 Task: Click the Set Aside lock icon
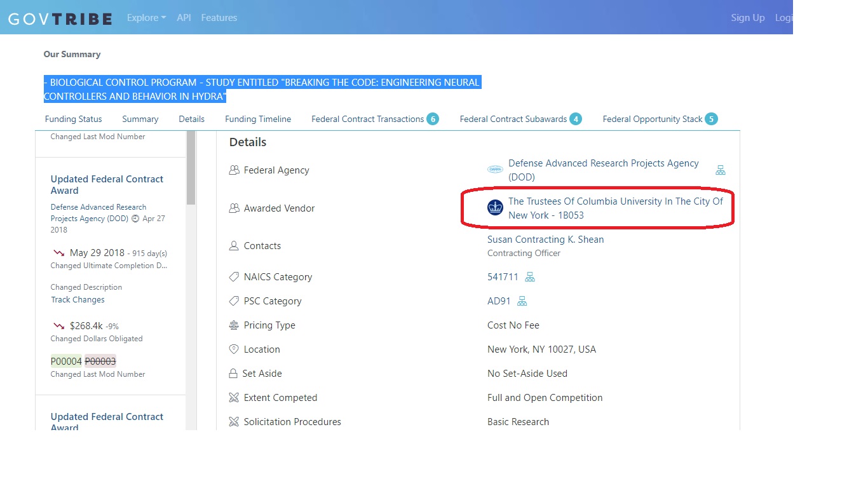[x=233, y=374]
